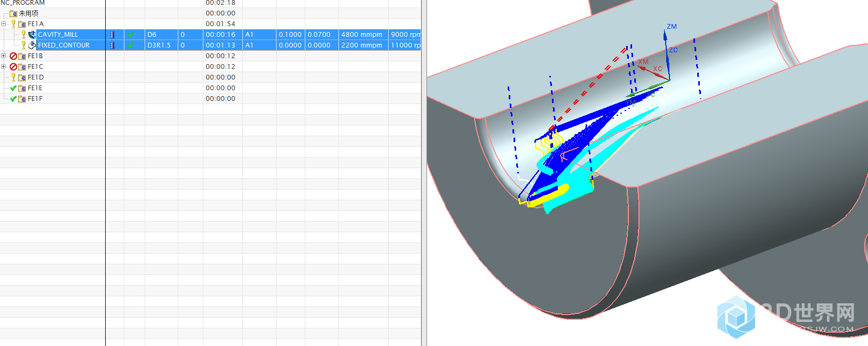The image size is (868, 346).
Task: Click the path checkmark in CAVITY_MILL row
Action: tap(131, 35)
